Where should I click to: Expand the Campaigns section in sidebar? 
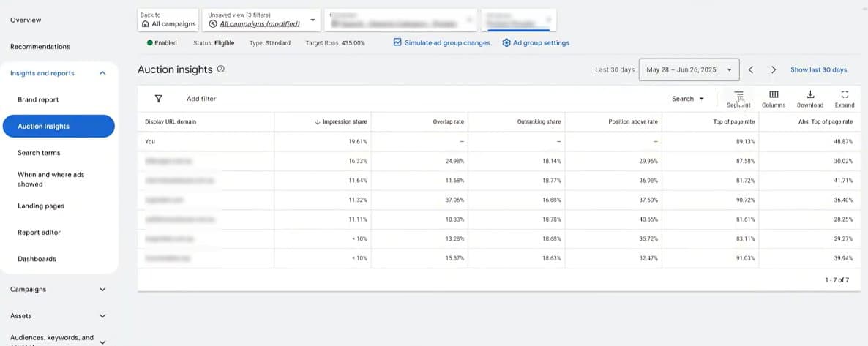[x=102, y=290]
